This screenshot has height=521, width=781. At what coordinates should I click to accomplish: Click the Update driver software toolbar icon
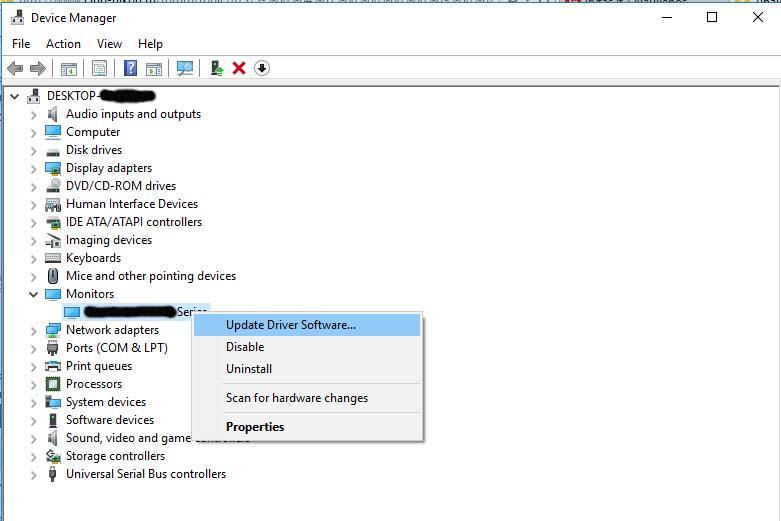pyautogui.click(x=217, y=68)
